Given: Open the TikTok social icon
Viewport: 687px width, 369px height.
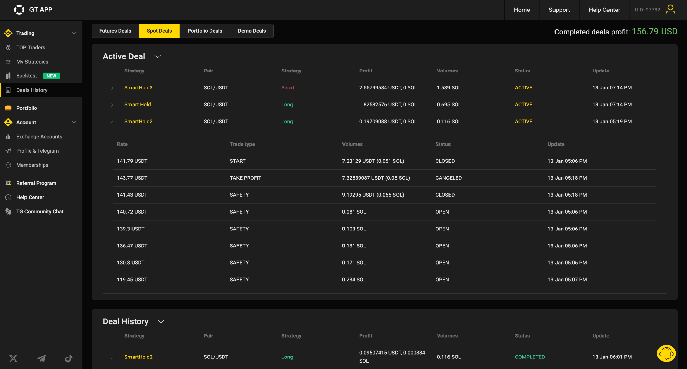Looking at the screenshot, I should [69, 358].
